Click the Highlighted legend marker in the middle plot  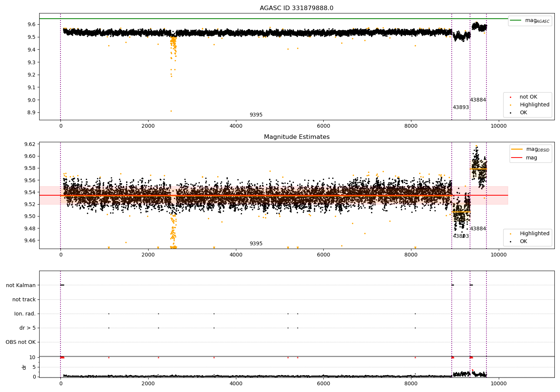(x=510, y=234)
